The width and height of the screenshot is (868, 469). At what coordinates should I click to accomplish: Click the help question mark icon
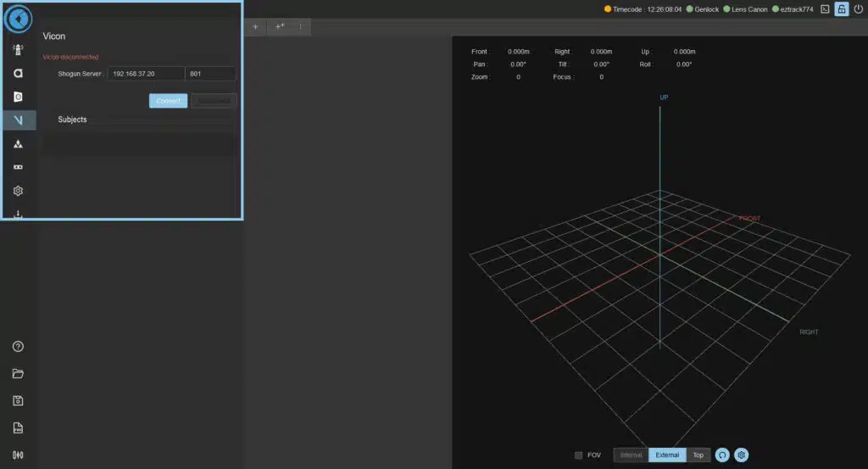point(18,346)
